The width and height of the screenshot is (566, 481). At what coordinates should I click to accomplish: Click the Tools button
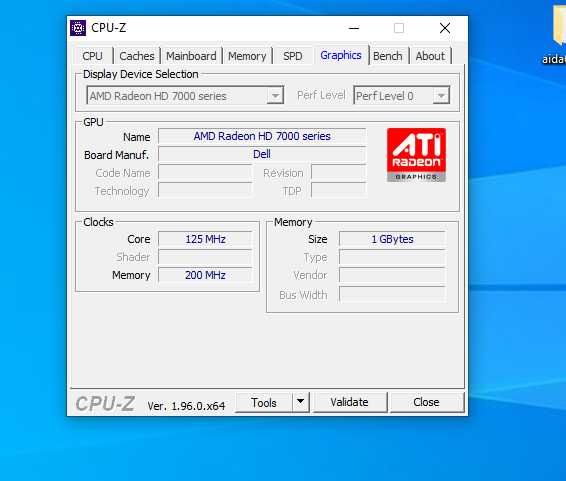pyautogui.click(x=264, y=402)
